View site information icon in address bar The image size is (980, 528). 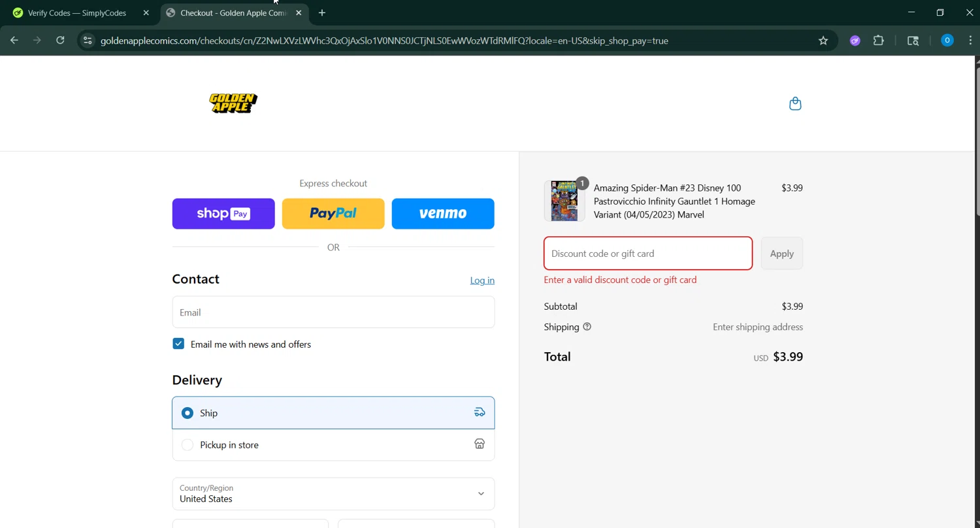tap(88, 41)
